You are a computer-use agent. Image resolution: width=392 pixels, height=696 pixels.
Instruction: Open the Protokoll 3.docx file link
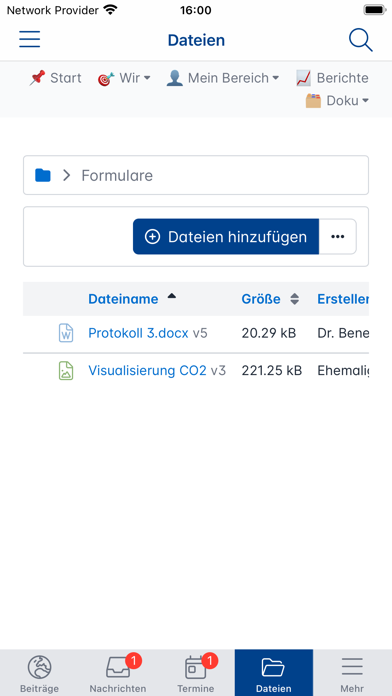click(138, 333)
